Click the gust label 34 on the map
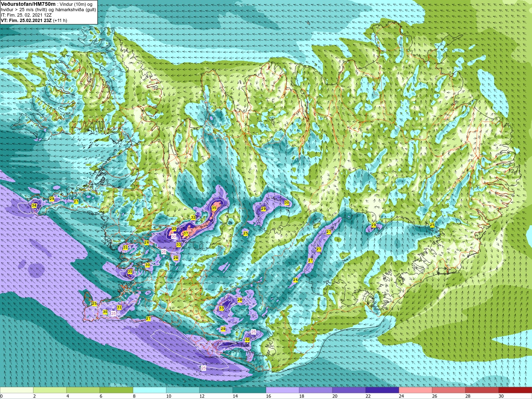 click(34, 206)
